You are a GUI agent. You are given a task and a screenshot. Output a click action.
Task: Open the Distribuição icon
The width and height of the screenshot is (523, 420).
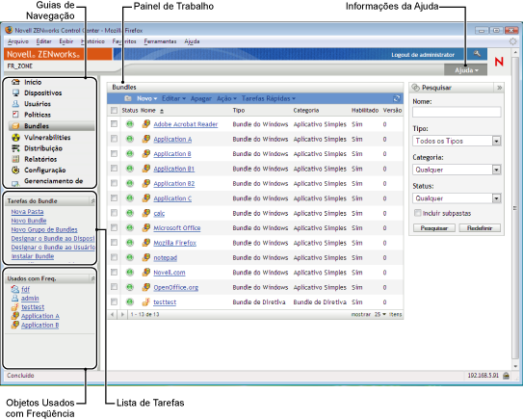pos(15,148)
